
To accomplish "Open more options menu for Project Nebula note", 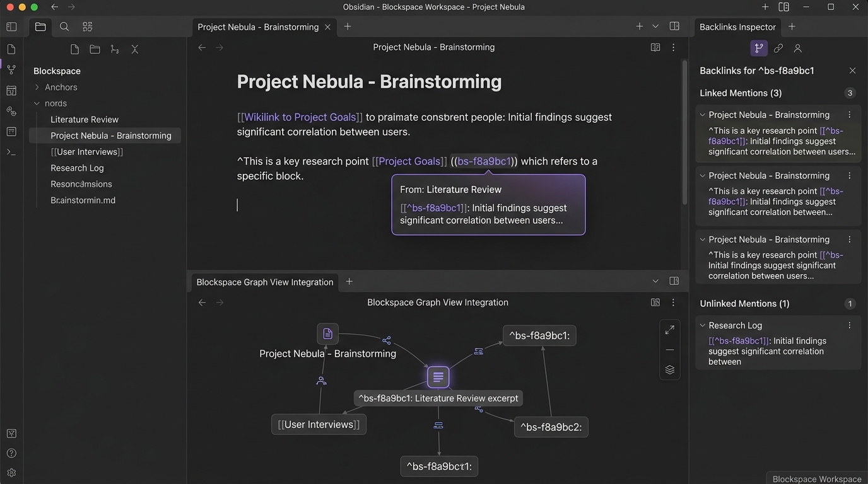I will (x=673, y=47).
